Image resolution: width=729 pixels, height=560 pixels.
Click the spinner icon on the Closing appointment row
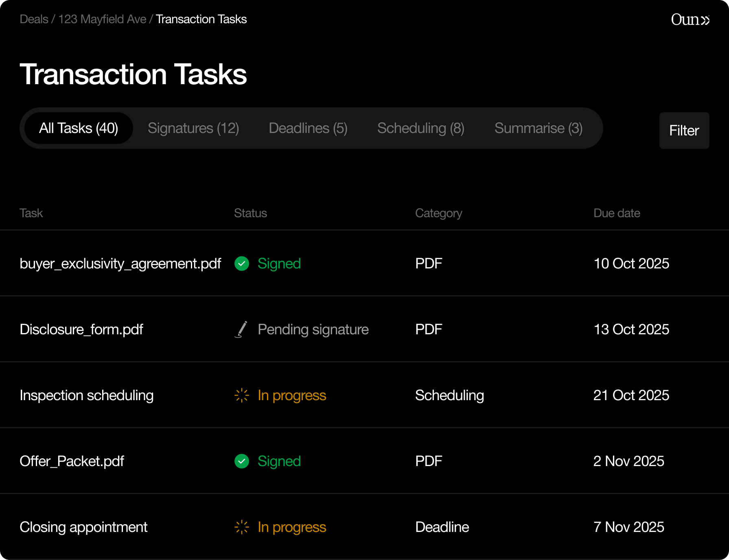click(242, 527)
